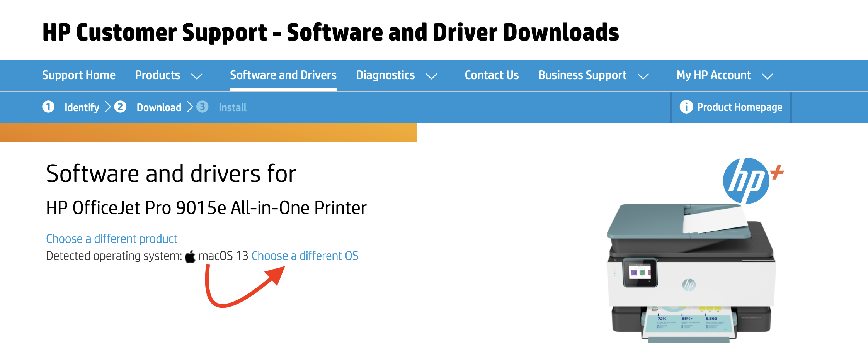The image size is (868, 346).
Task: Click the 'HP OfficeJet Pro 9015e All-in-One Printer' name
Action: [206, 208]
